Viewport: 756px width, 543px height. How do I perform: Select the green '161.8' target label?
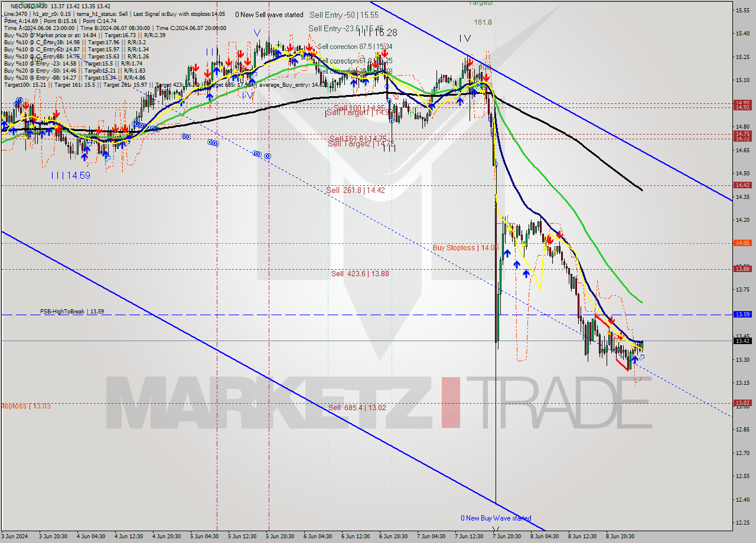click(483, 22)
